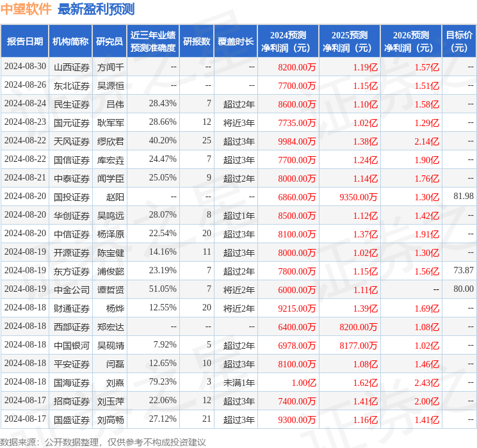This screenshot has height=448, width=477.
Task: Select the 研究员 column header
Action: (109, 42)
